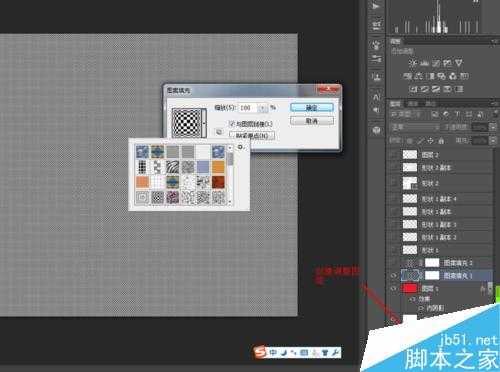Add a Channel Mixer adjustment
The width and height of the screenshot is (500, 372).
point(453,76)
